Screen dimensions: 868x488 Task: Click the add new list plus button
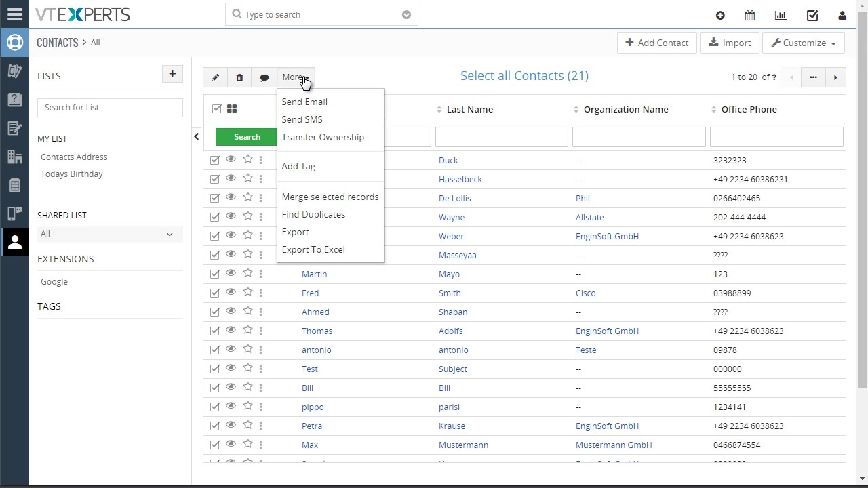[172, 74]
